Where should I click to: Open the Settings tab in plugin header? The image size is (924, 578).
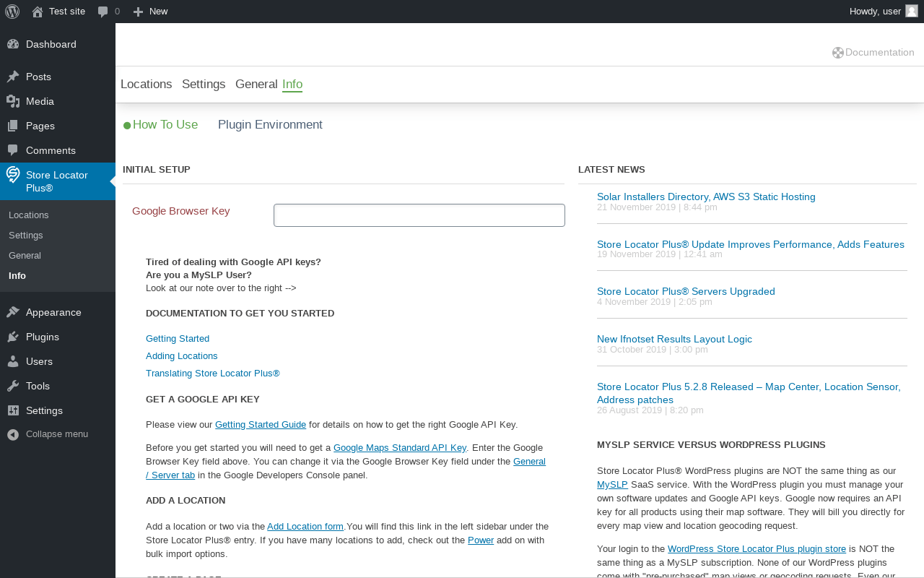[x=204, y=84]
